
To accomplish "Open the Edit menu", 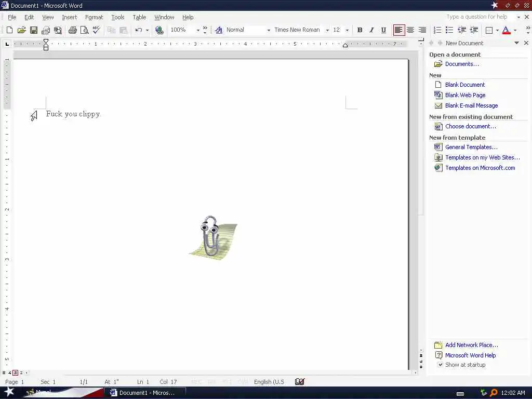I will pos(29,17).
